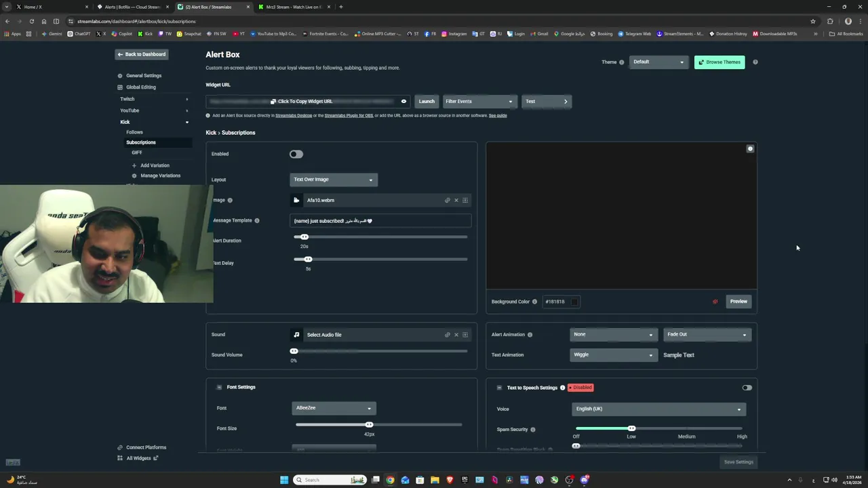Expand the Filter Events dropdown

pyautogui.click(x=479, y=102)
